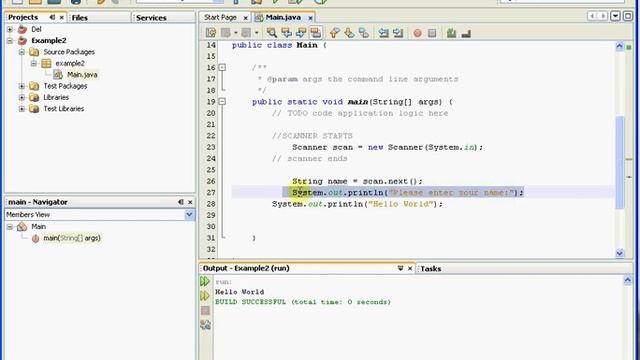
Task: Open Forward history dropdown arrow
Action: pyautogui.click(x=256, y=33)
